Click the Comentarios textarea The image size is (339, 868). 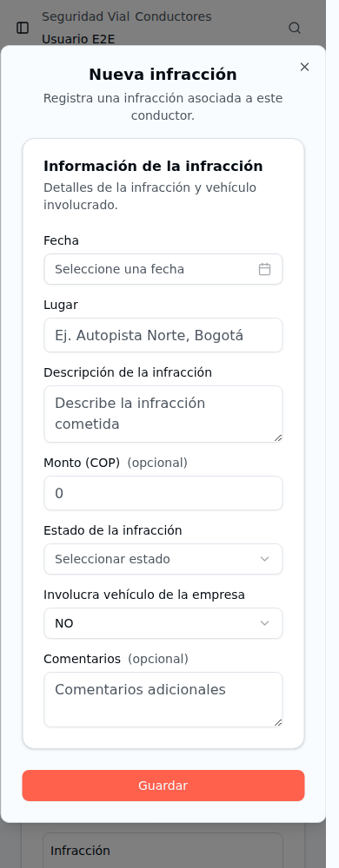click(x=163, y=700)
